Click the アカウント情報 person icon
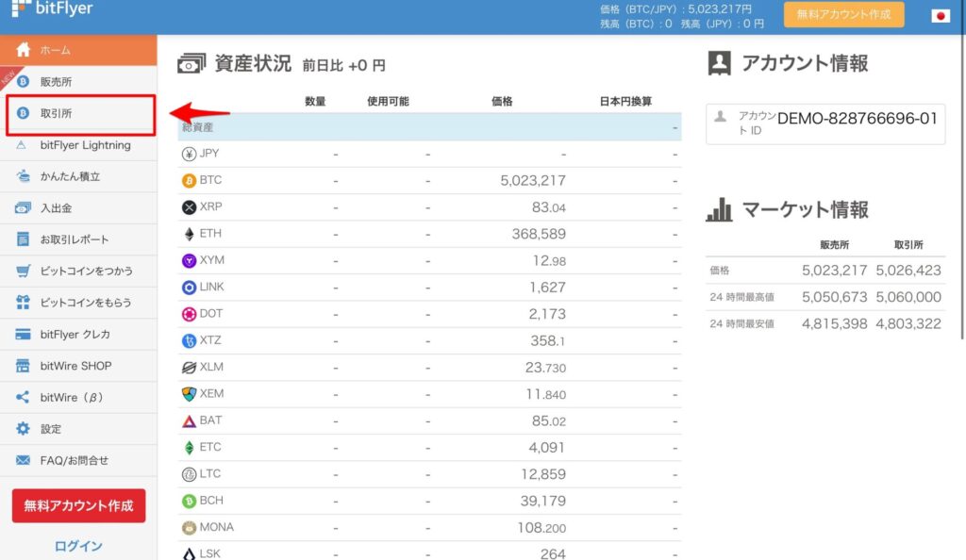Screen dimensions: 966x560 tap(720, 63)
